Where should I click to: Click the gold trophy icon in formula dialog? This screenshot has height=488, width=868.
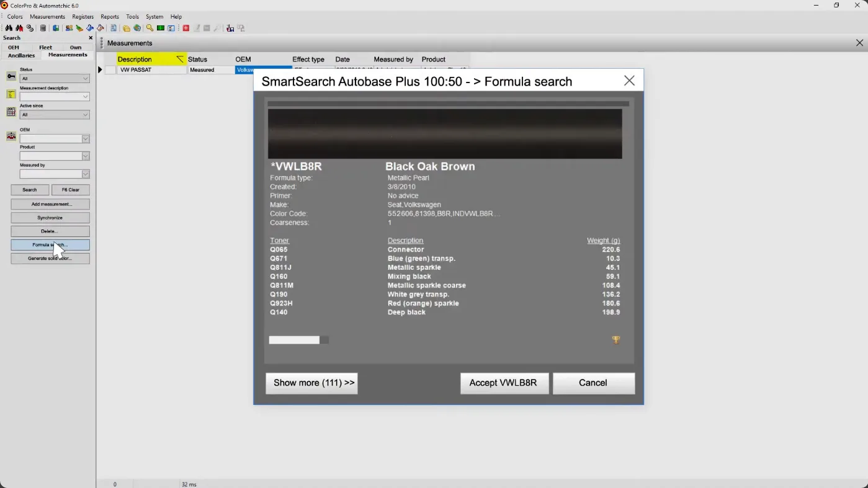coord(615,340)
